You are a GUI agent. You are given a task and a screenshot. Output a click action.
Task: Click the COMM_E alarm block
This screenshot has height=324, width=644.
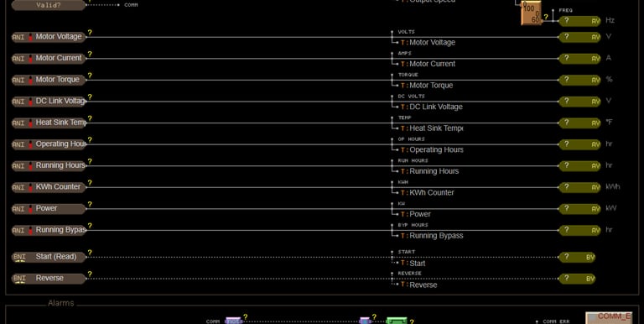[x=609, y=318]
